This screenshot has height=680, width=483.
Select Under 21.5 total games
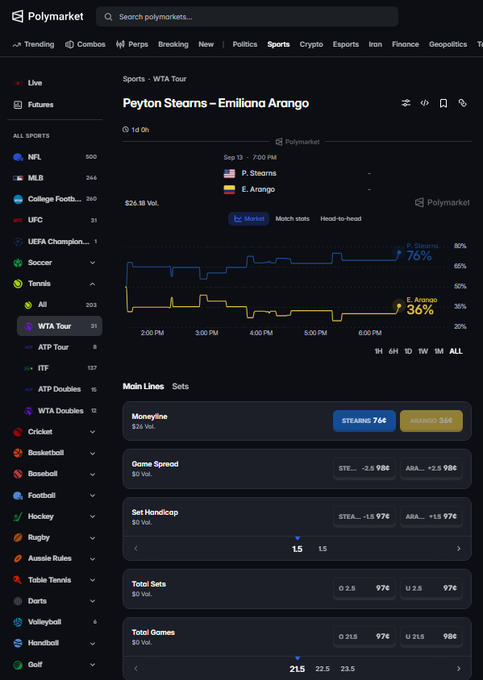(431, 637)
